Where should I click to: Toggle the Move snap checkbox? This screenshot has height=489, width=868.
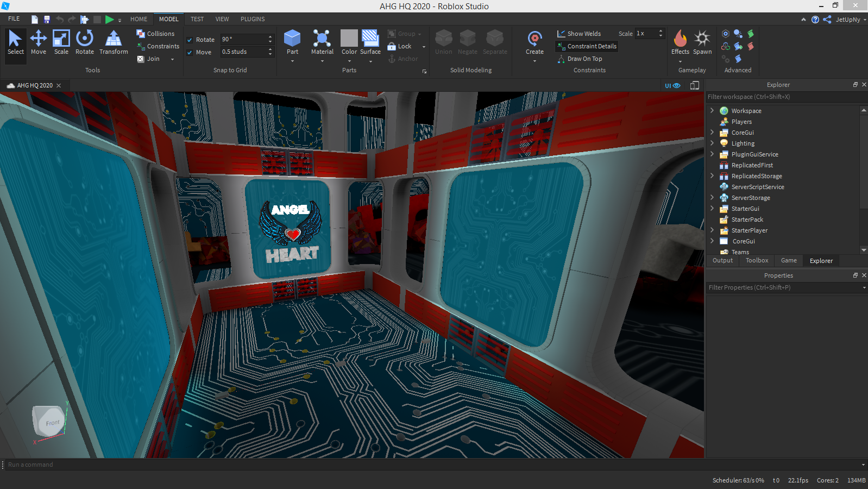tap(190, 53)
